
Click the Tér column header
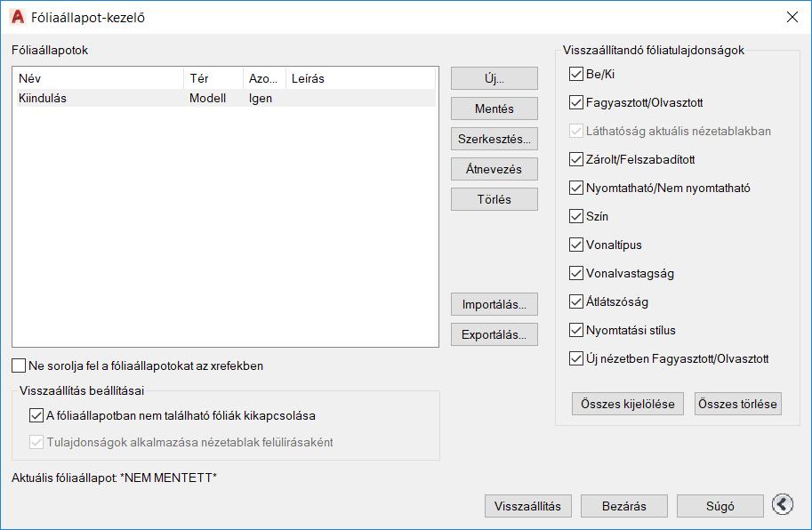click(213, 78)
